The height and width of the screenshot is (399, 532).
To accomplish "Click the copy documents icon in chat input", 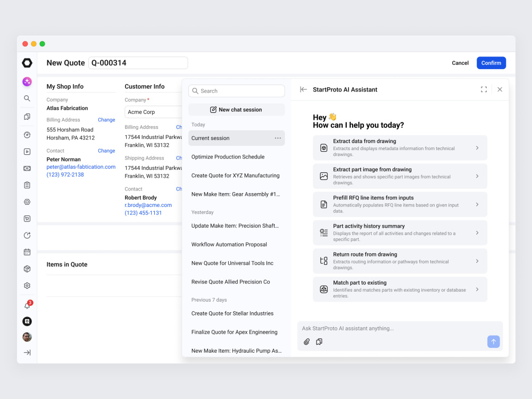I will pyautogui.click(x=319, y=342).
